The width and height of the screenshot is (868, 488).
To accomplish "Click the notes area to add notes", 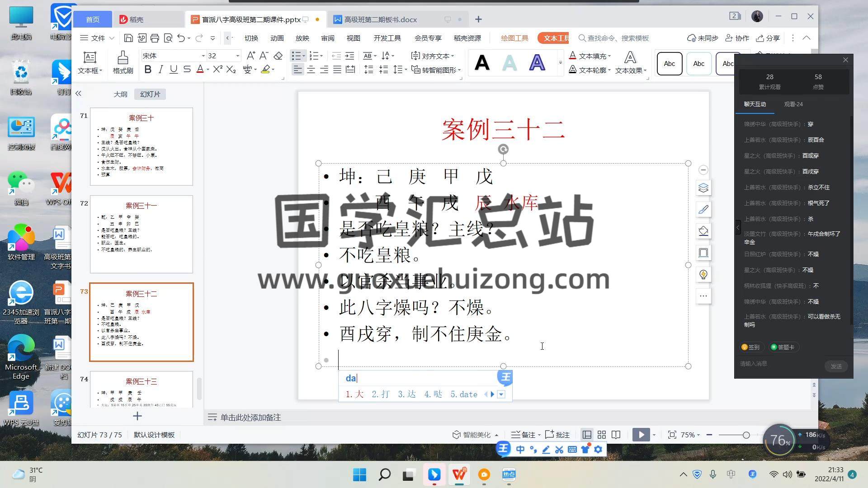I will [x=250, y=418].
